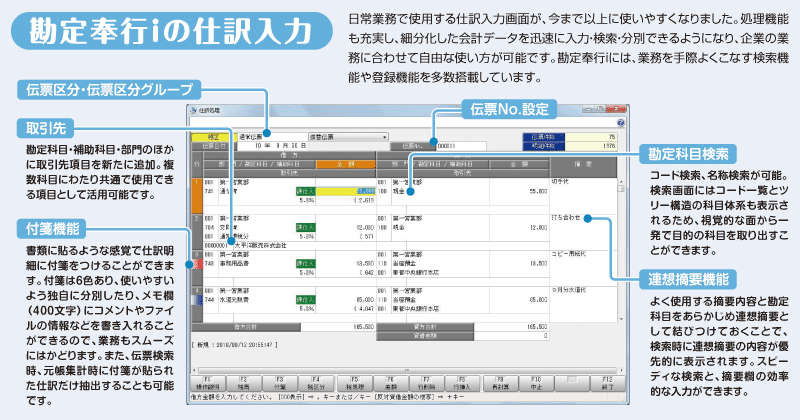The height and width of the screenshot is (420, 800).
Task: Click the 勘定科目検索 callout label
Action: [688, 154]
